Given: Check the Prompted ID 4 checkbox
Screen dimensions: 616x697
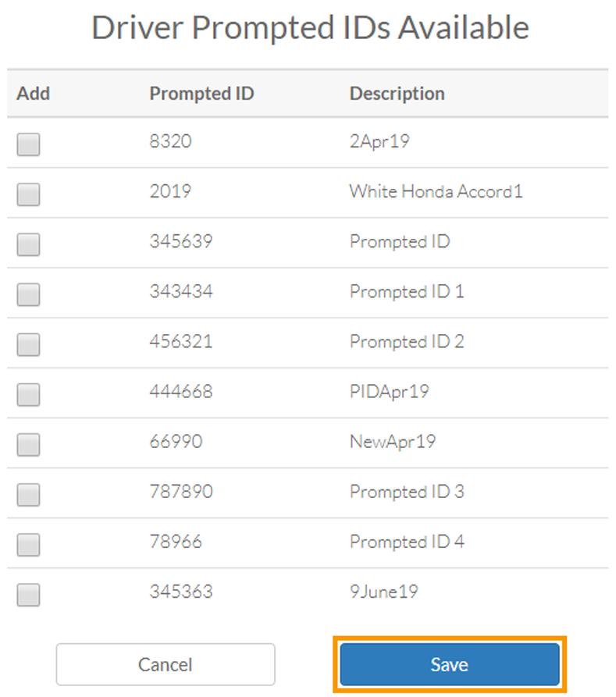Looking at the screenshot, I should click(28, 544).
